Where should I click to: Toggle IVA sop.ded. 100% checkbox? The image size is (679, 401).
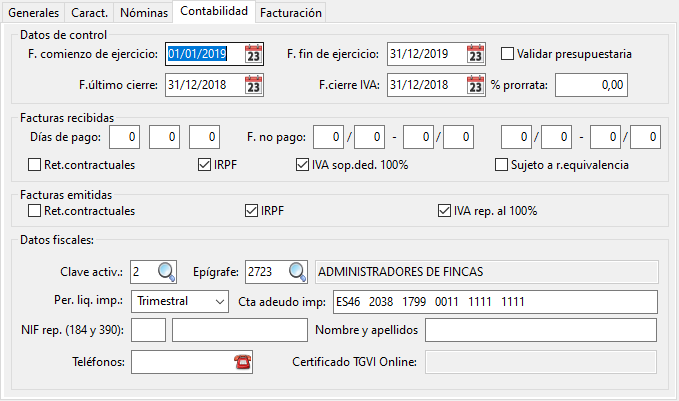coord(303,164)
